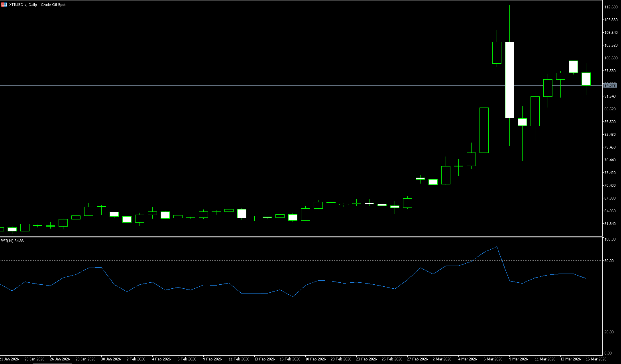The height and width of the screenshot is (364, 621).
Task: Click the last candle on the chart's right edge
Action: click(586, 79)
